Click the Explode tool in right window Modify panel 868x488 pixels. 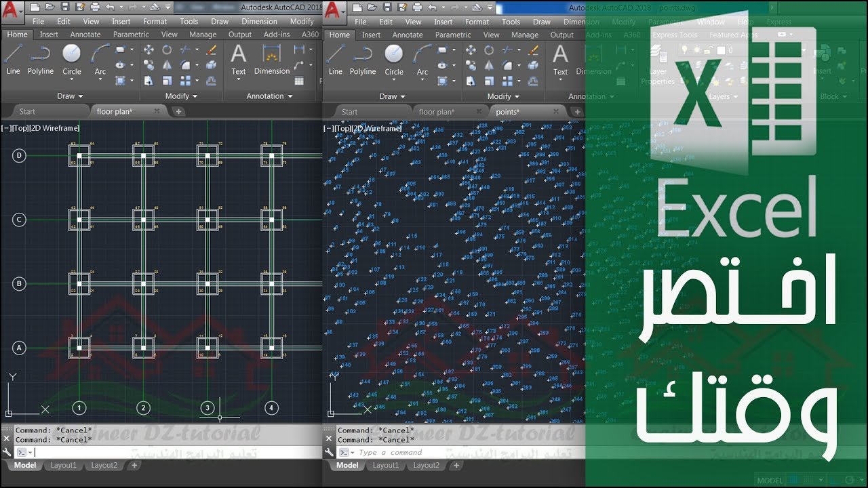pos(533,65)
